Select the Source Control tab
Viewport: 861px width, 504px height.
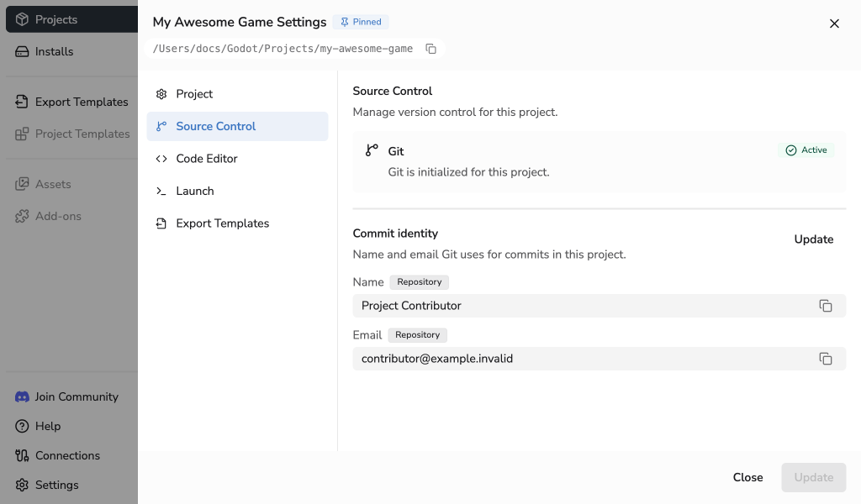point(237,126)
